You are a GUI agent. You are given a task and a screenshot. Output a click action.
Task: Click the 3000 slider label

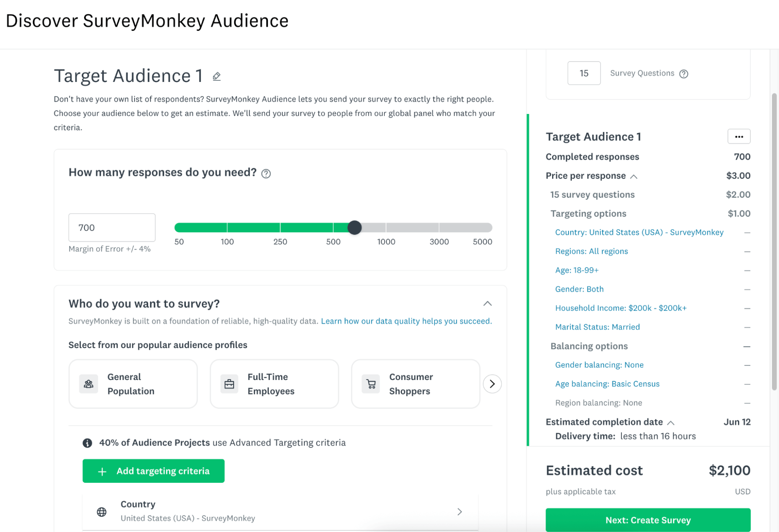pos(439,242)
